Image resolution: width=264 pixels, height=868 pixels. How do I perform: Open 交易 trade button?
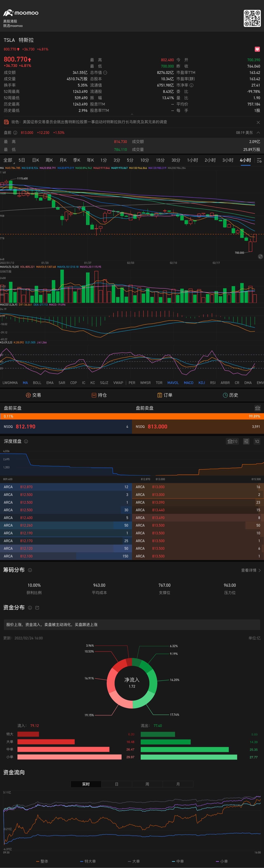[x=33, y=395]
